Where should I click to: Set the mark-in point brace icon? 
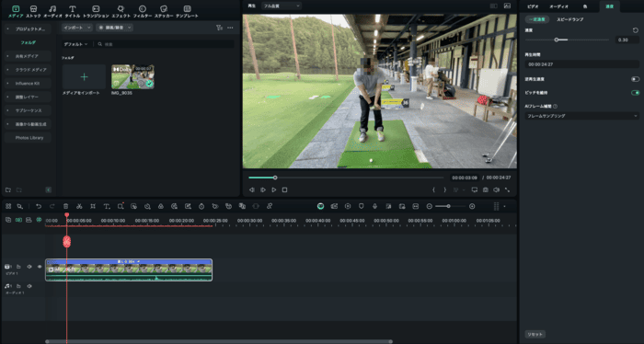pyautogui.click(x=433, y=190)
